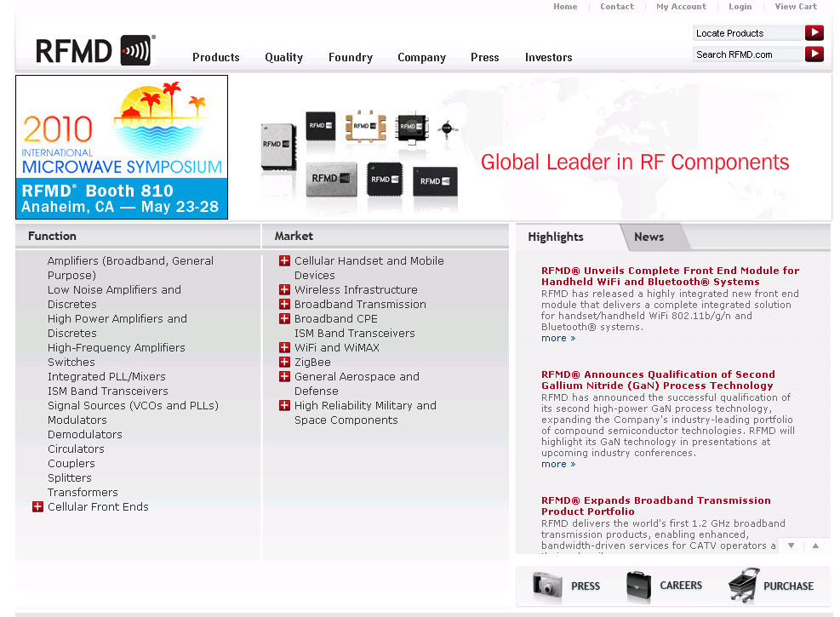
Task: Open the 2010 Microwave Symposium banner
Action: (122, 147)
